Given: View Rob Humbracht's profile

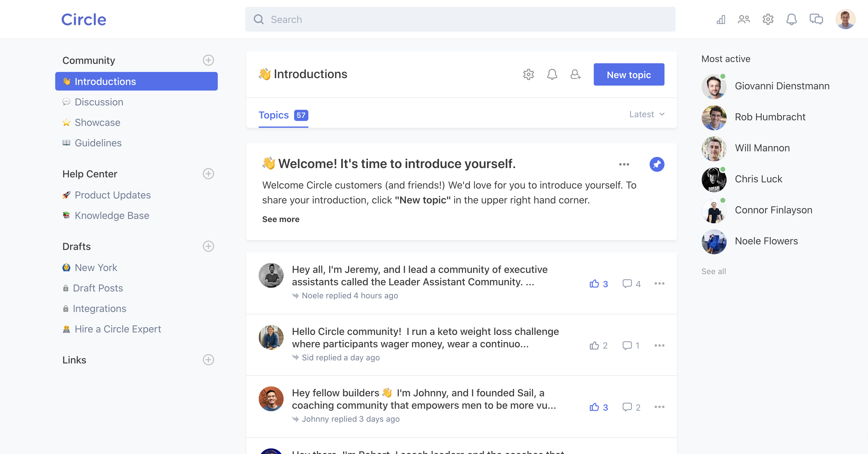Looking at the screenshot, I should click(754, 117).
